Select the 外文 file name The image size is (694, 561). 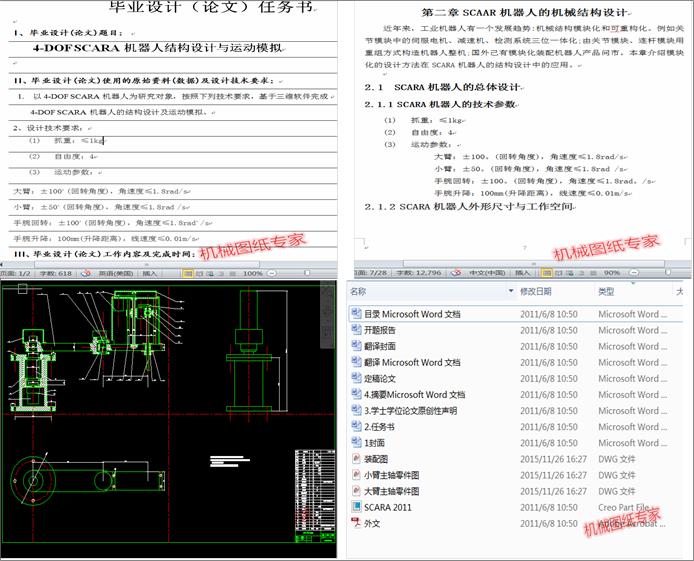click(x=372, y=523)
